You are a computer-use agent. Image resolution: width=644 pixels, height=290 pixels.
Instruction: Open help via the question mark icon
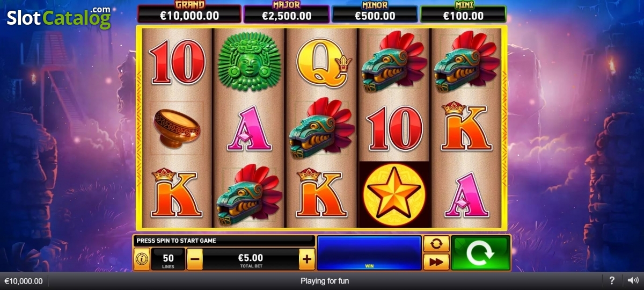tap(612, 280)
